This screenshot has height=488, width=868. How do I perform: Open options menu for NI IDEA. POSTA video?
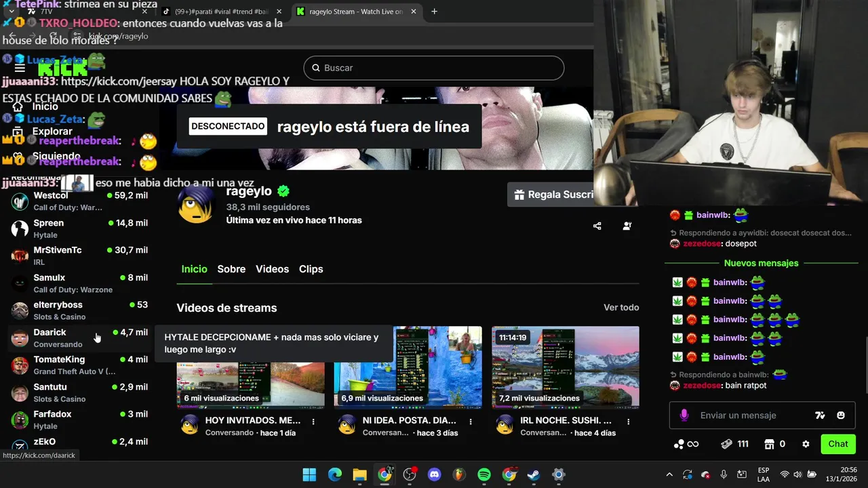(x=471, y=421)
